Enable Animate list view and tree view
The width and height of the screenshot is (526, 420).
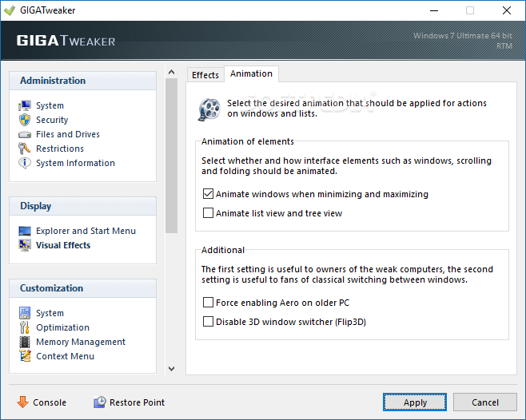coord(208,213)
